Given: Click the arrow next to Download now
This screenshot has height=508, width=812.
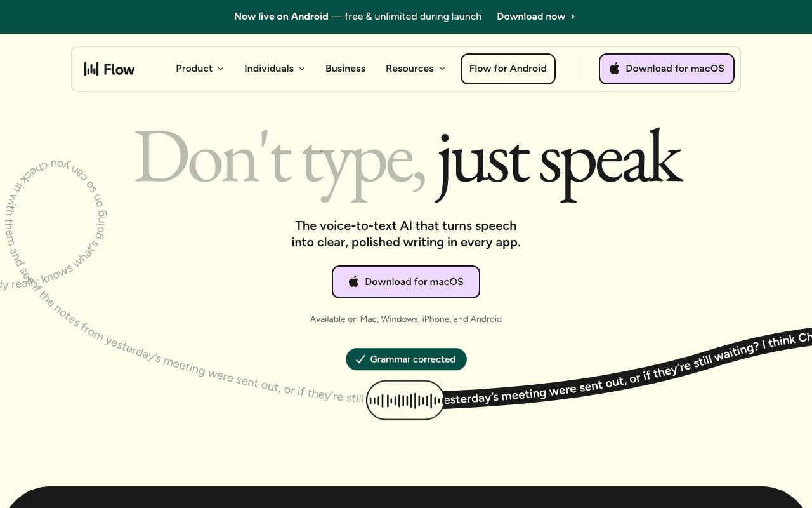Looking at the screenshot, I should coord(572,17).
